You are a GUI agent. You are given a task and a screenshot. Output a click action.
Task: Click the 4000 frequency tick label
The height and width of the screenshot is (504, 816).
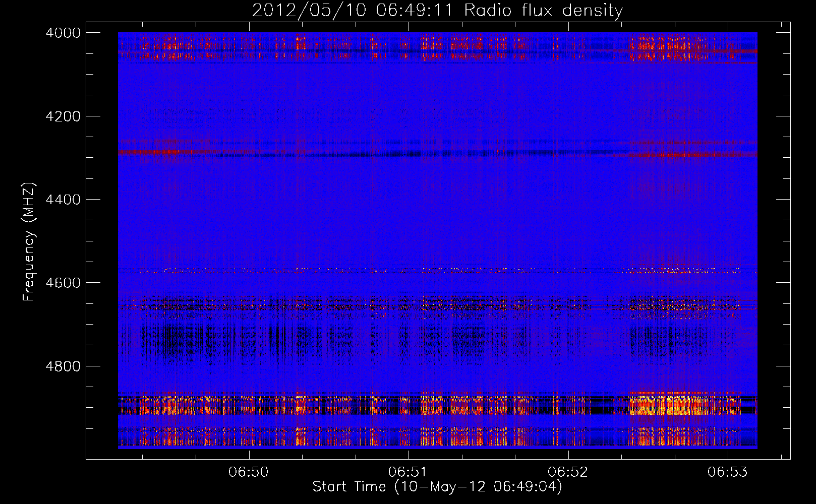(63, 33)
